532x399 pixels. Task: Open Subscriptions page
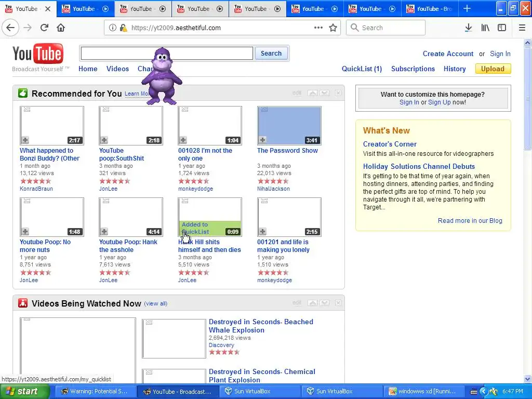pyautogui.click(x=413, y=69)
